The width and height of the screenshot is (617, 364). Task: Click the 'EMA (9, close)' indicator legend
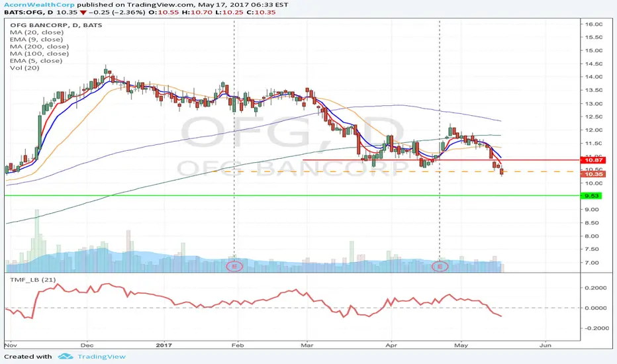pyautogui.click(x=36, y=39)
